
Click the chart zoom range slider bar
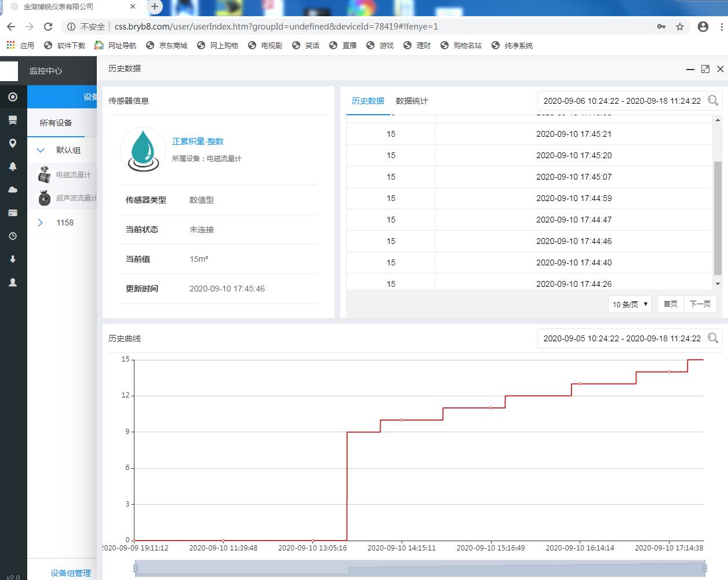420,569
